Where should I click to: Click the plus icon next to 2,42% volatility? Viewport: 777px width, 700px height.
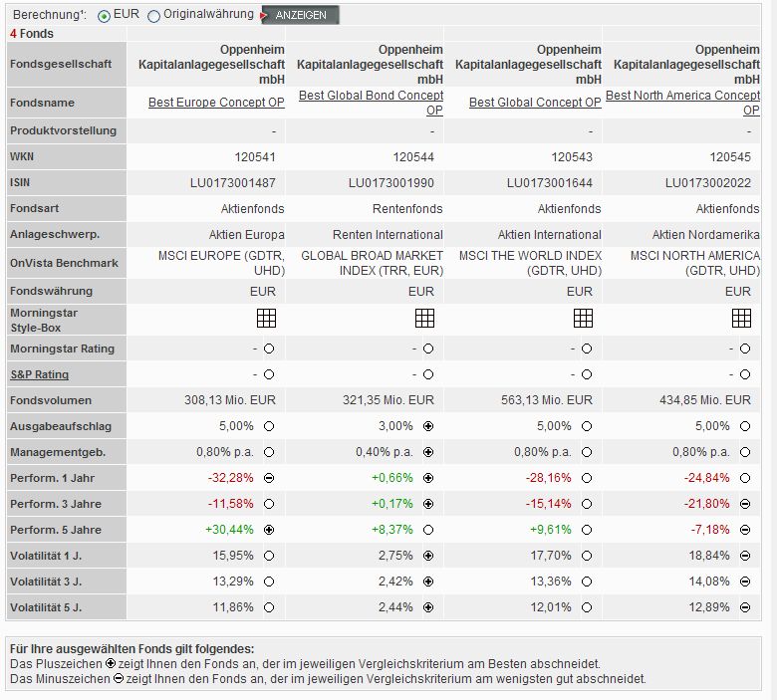point(428,582)
